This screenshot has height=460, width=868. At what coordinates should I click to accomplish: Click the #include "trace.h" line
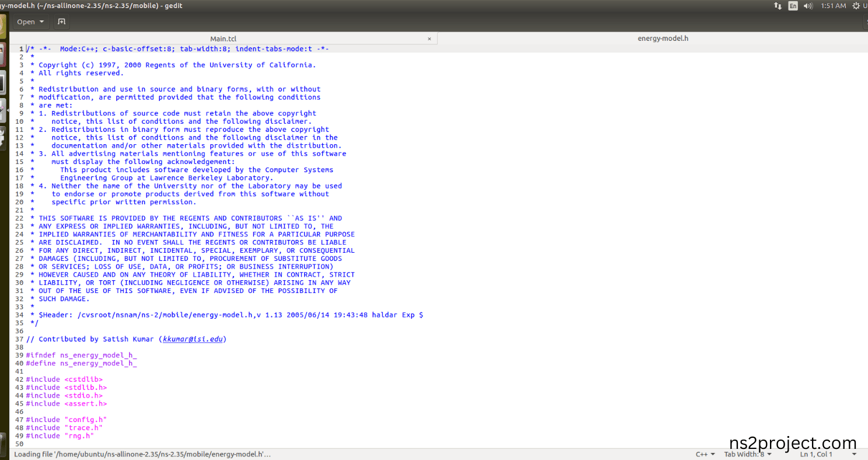point(64,428)
